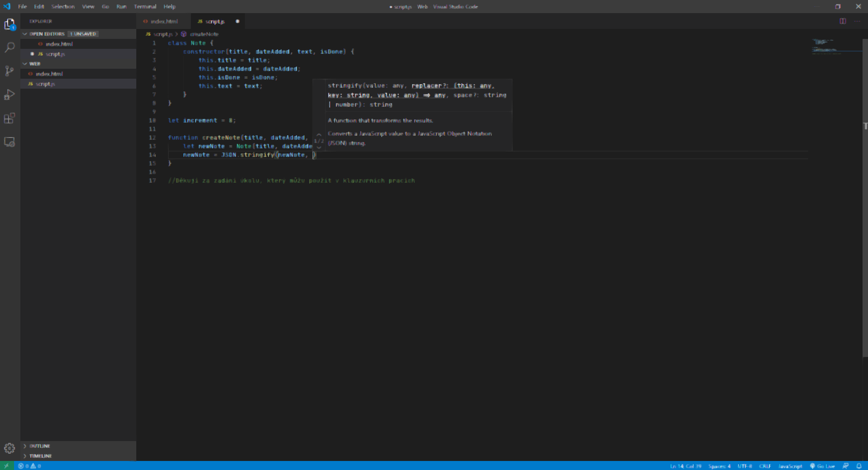Click the editor vertical scrollbar

[x=865, y=198]
